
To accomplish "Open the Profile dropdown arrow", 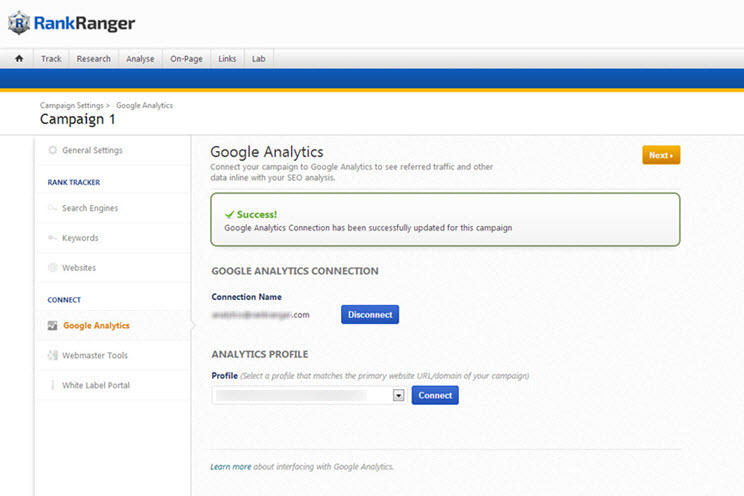I will (x=399, y=395).
